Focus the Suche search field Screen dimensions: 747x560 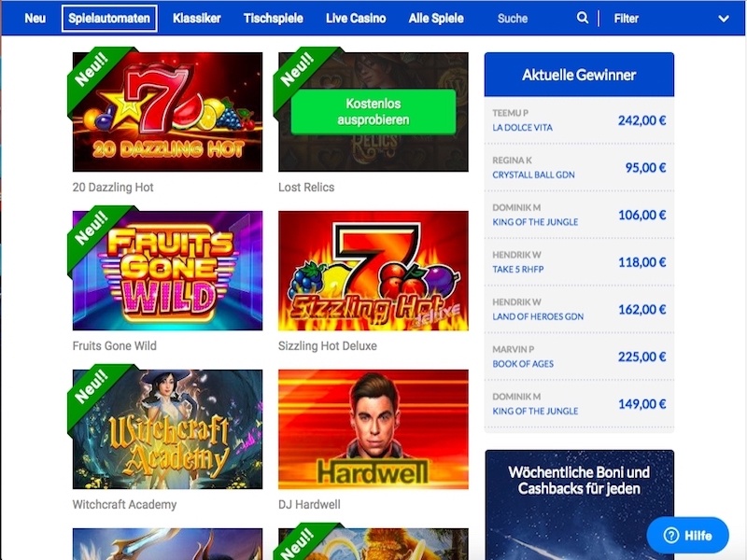pos(533,19)
